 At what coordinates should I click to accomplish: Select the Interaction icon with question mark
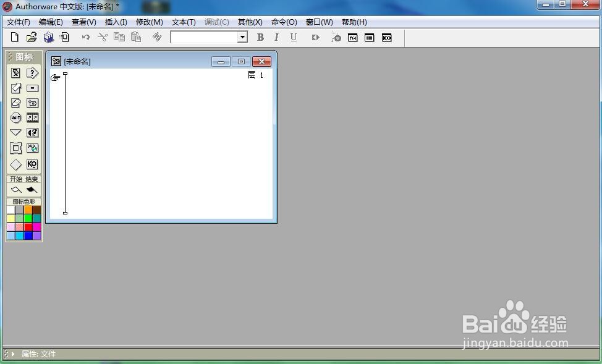(32, 73)
